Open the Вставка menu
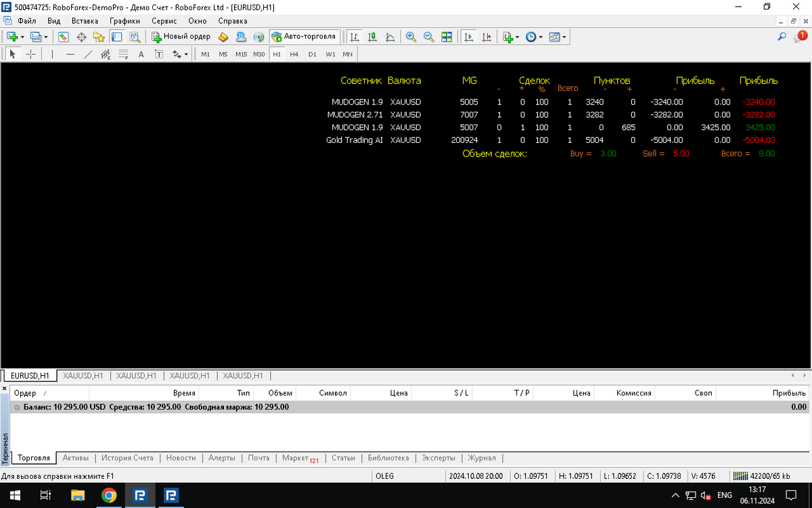Viewport: 812px width, 508px height. pyautogui.click(x=85, y=21)
